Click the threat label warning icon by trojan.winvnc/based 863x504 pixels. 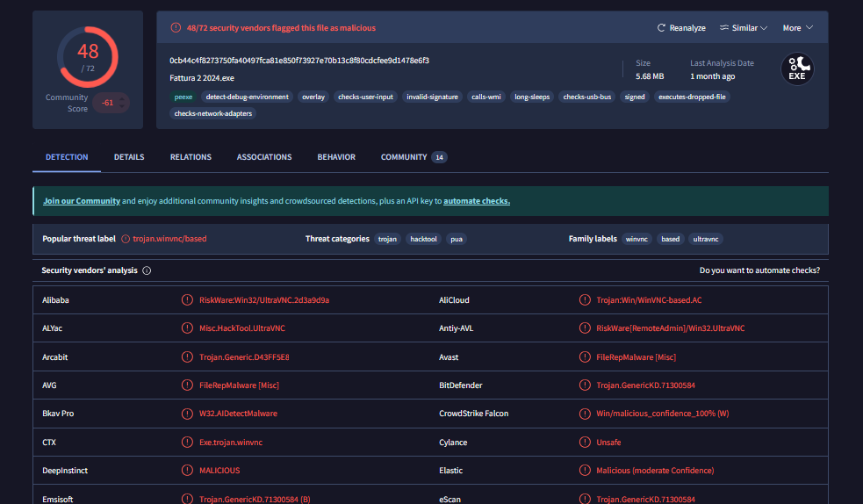click(x=126, y=239)
